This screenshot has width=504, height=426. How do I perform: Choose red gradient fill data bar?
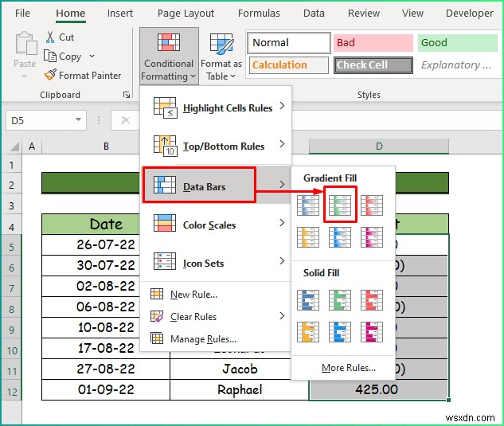tap(372, 205)
